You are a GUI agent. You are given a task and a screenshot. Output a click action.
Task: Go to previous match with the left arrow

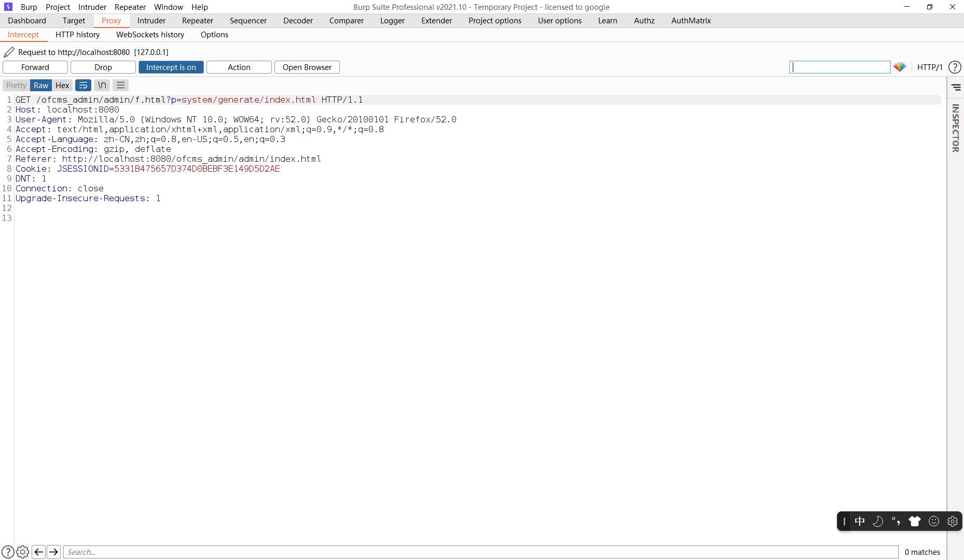(39, 552)
